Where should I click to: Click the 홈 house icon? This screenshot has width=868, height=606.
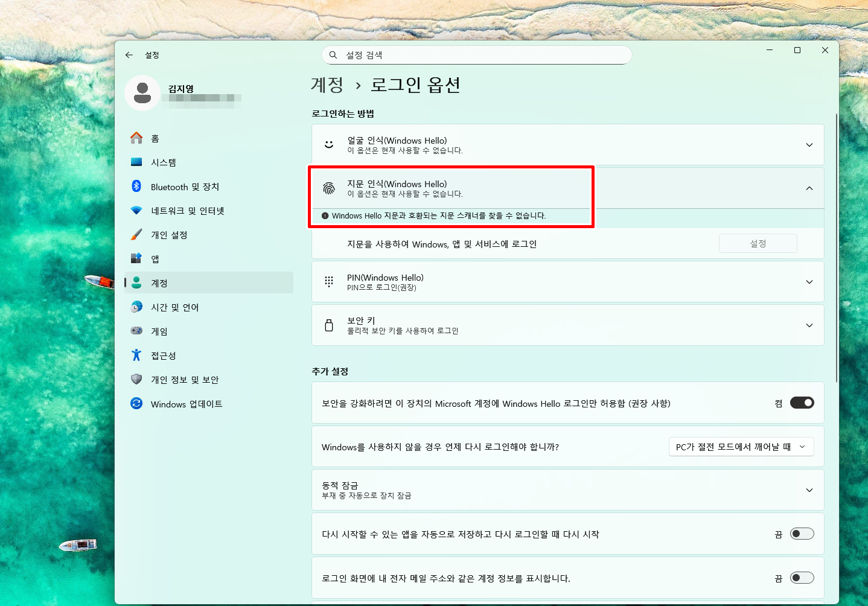tap(137, 138)
